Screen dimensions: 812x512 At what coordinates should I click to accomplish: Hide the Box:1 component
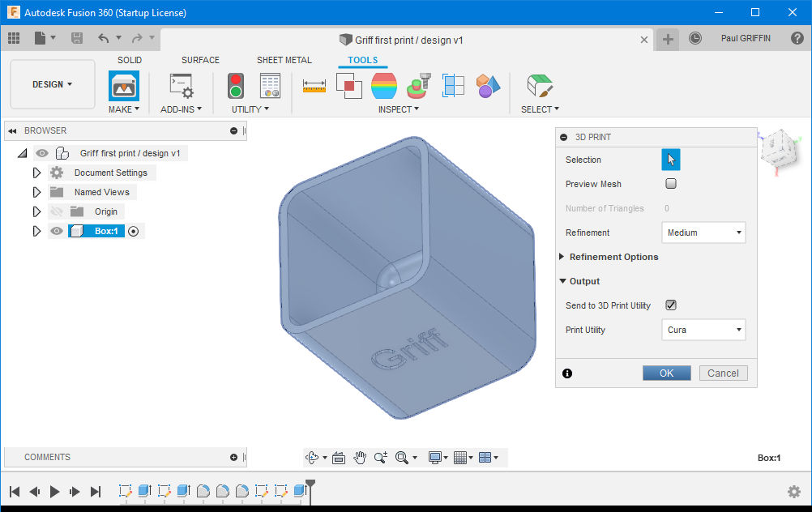click(57, 232)
